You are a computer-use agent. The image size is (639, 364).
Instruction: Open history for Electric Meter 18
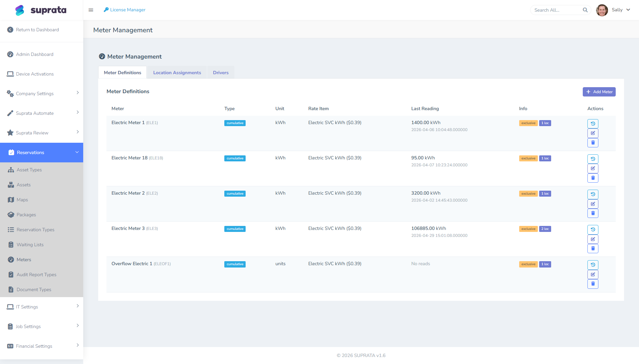593,159
